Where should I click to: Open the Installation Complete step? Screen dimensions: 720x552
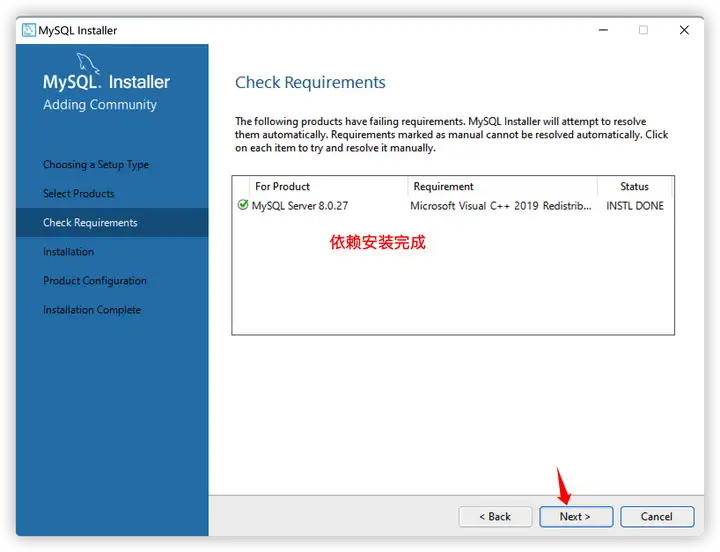click(x=92, y=310)
